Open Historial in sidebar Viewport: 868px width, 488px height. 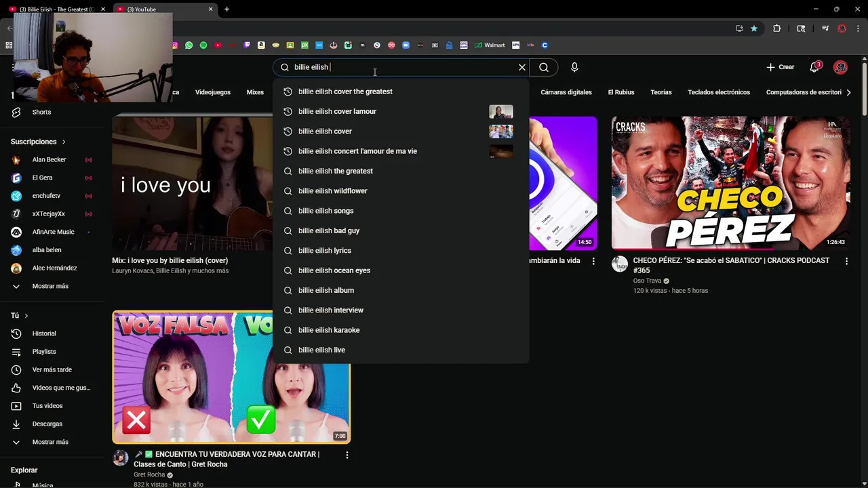click(x=44, y=333)
